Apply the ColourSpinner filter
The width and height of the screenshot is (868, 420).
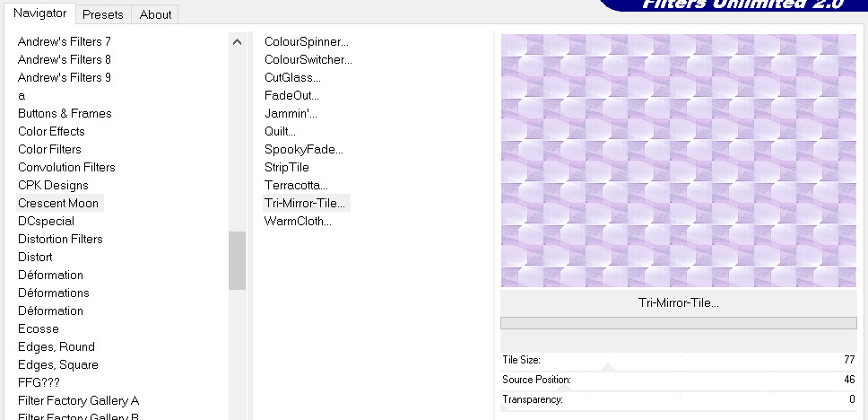pyautogui.click(x=306, y=41)
